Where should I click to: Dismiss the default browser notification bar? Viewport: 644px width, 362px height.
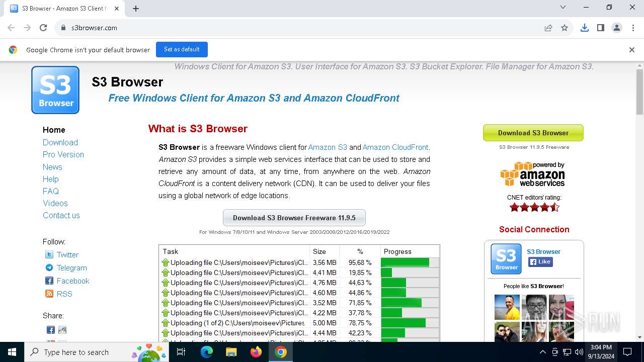click(x=632, y=50)
